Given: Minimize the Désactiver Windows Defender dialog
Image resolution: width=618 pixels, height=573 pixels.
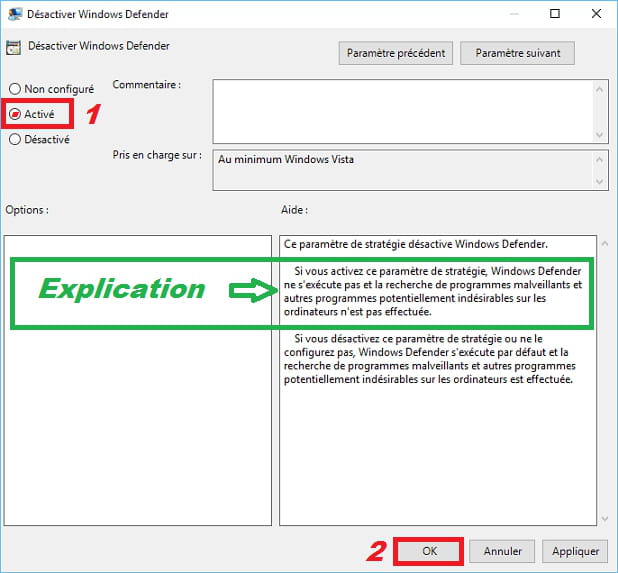Looking at the screenshot, I should coord(514,14).
